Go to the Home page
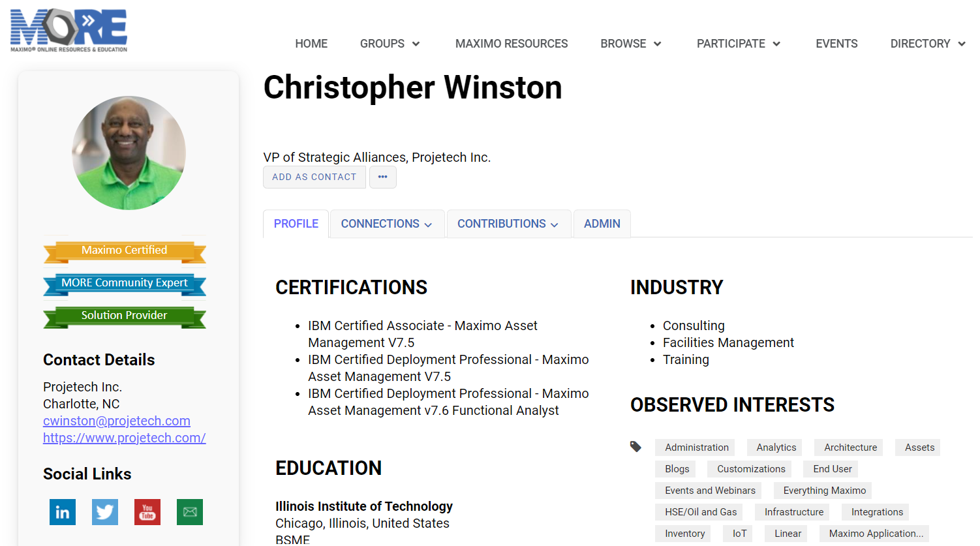The width and height of the screenshot is (980, 546). pyautogui.click(x=311, y=44)
